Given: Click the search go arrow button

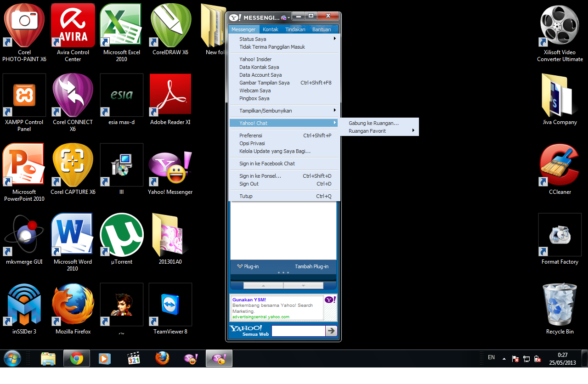Looking at the screenshot, I should coord(331,331).
